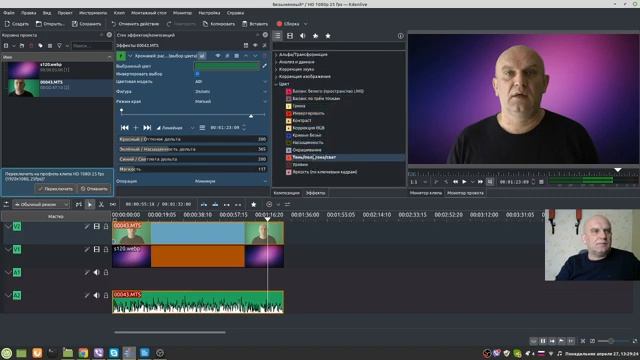The width and height of the screenshot is (640, 360).
Task: Fast forward in project monitor
Action: [480, 182]
